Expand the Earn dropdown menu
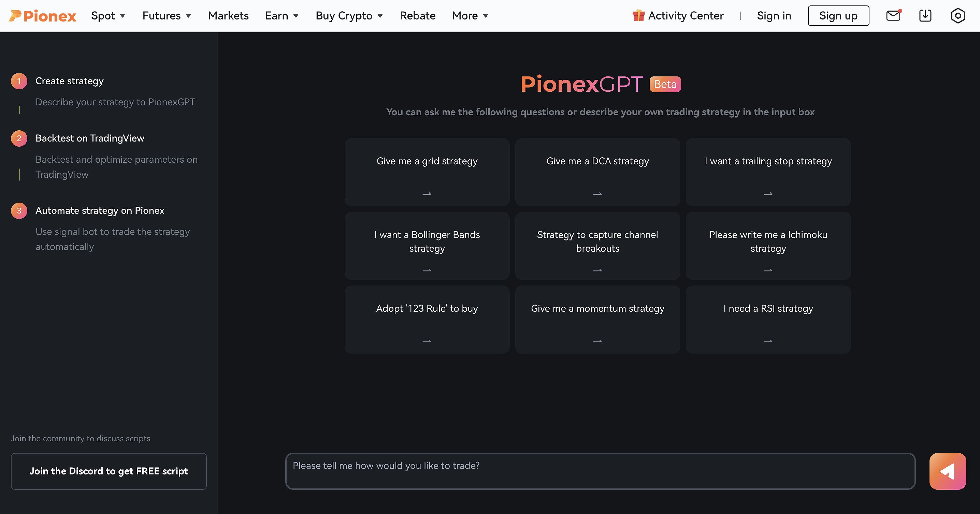 coord(282,16)
